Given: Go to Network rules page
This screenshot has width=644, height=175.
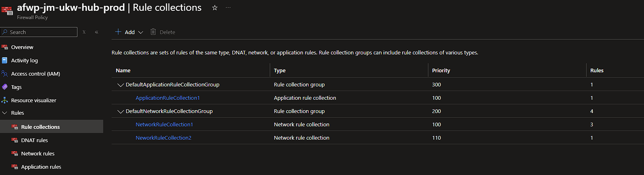Looking at the screenshot, I should tap(38, 153).
